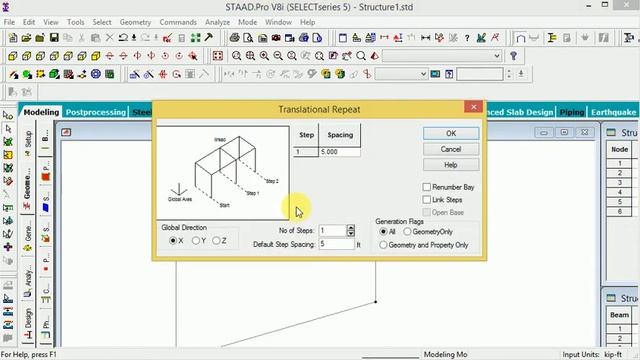Viewport: 640px width, 360px height.
Task: Open the Geometry menu
Action: coord(135,22)
